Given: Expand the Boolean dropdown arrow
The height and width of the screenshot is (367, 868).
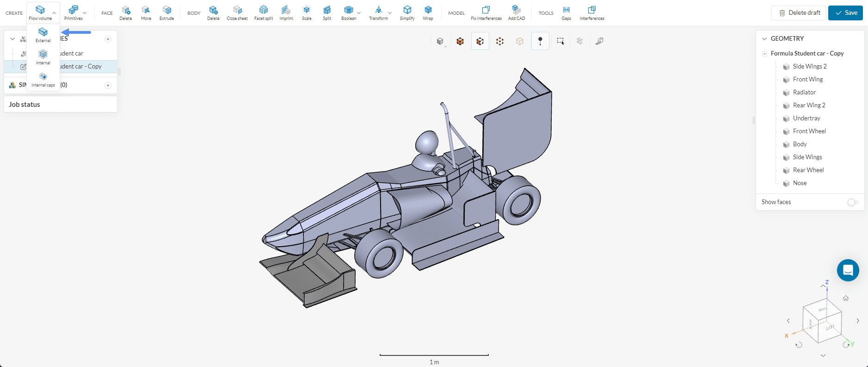Looking at the screenshot, I should pos(359,13).
